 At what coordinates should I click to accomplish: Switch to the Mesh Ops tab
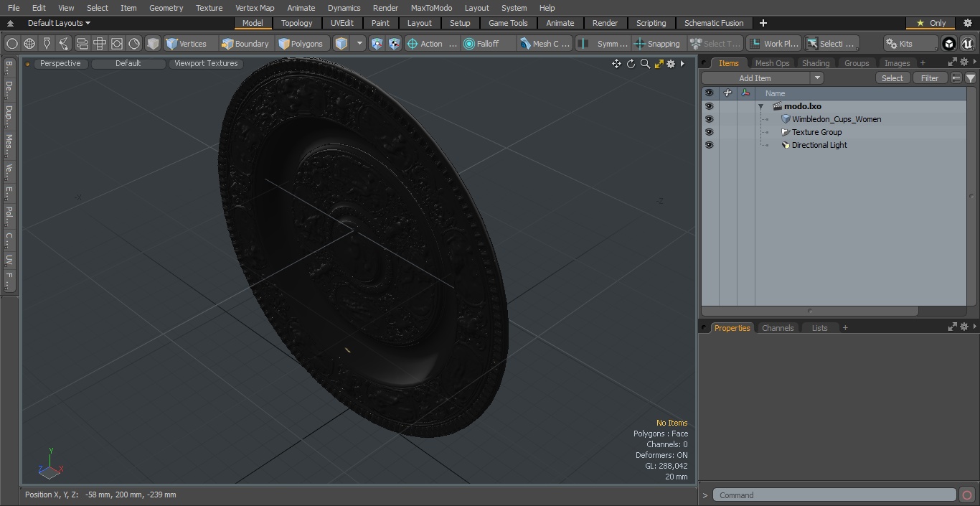772,63
